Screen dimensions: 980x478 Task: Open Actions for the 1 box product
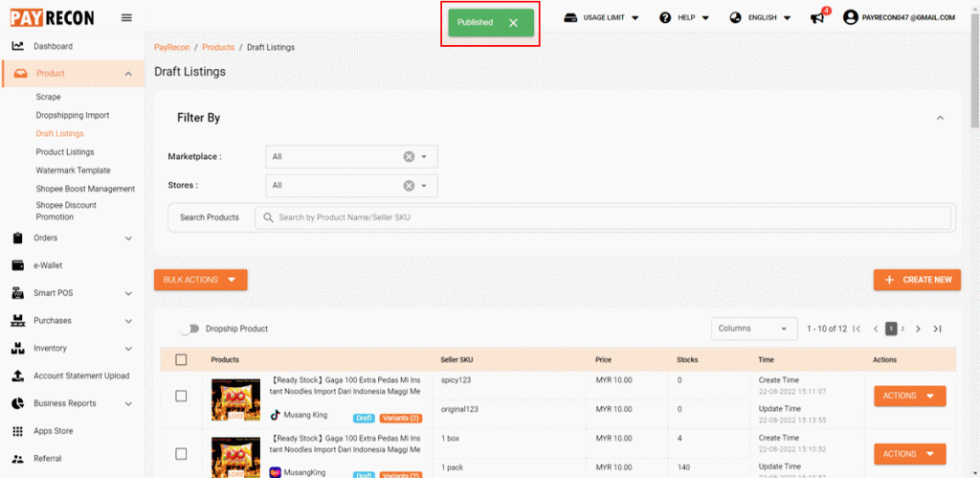click(909, 454)
